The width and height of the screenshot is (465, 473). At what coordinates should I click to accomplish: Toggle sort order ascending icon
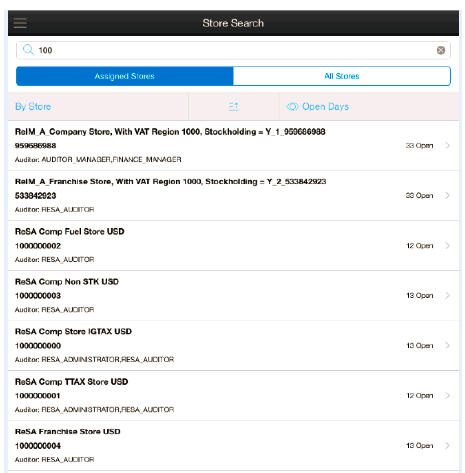(233, 107)
